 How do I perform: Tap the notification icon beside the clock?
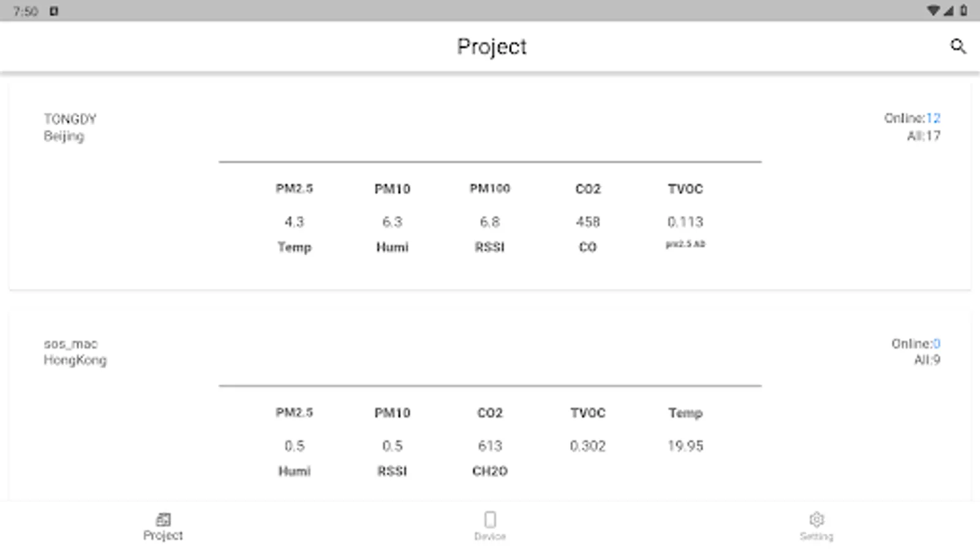[54, 11]
